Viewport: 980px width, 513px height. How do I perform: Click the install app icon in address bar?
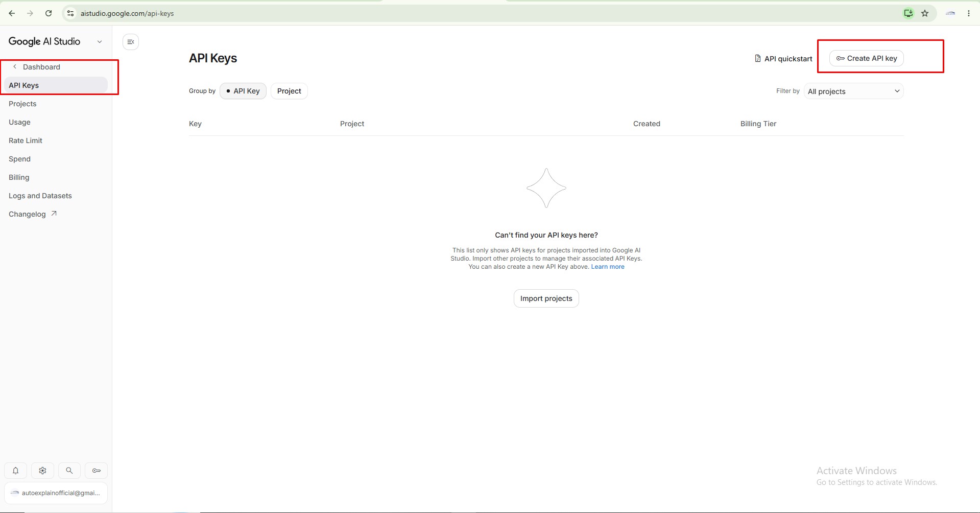click(908, 13)
